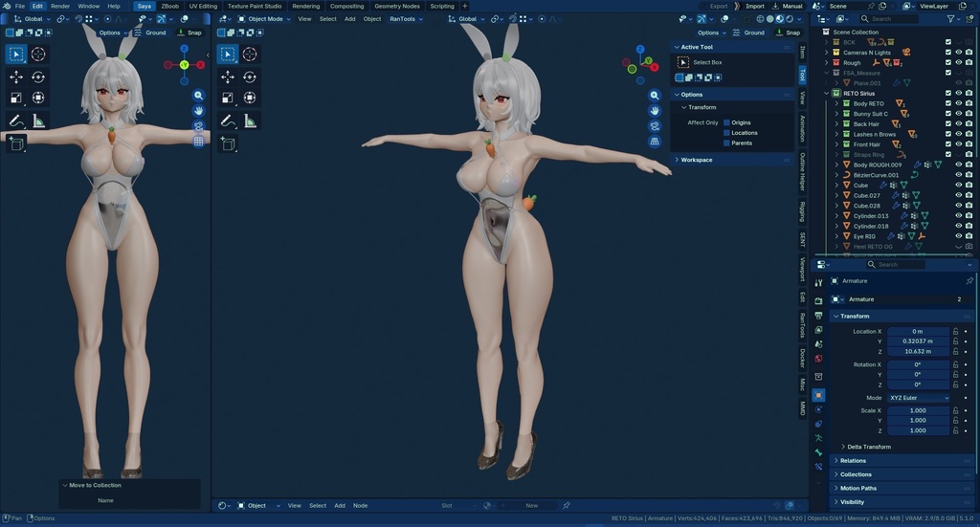This screenshot has height=527, width=980.
Task: Expand the Rough collection in outliner
Action: 827,62
